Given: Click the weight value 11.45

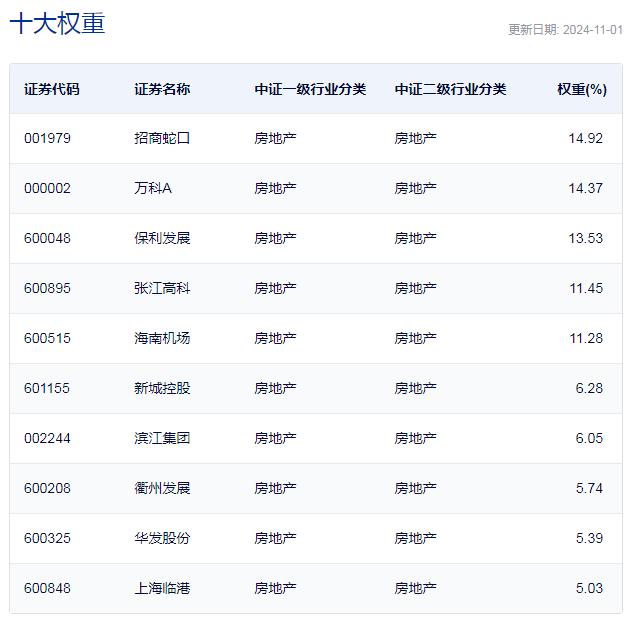Looking at the screenshot, I should click(x=586, y=288).
